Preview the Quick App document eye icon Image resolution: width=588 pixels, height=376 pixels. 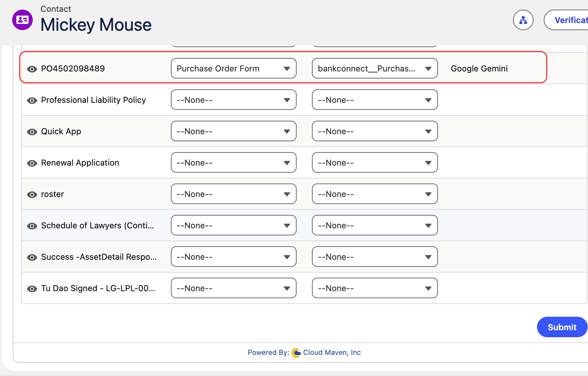(32, 132)
